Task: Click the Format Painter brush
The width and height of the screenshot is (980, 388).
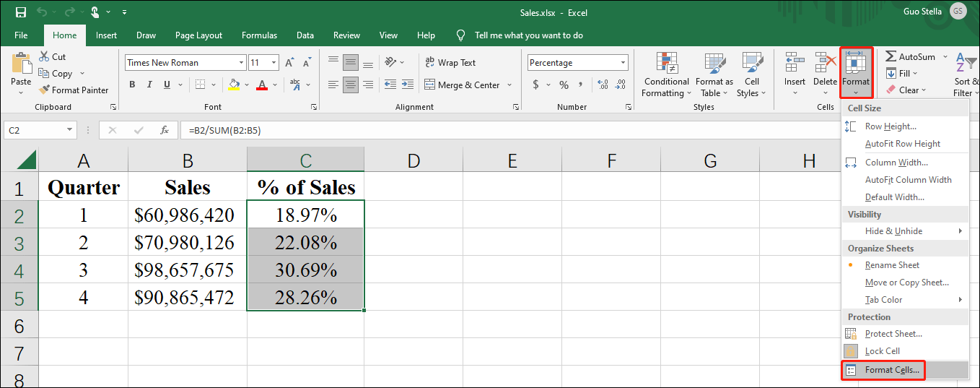Action: click(74, 90)
